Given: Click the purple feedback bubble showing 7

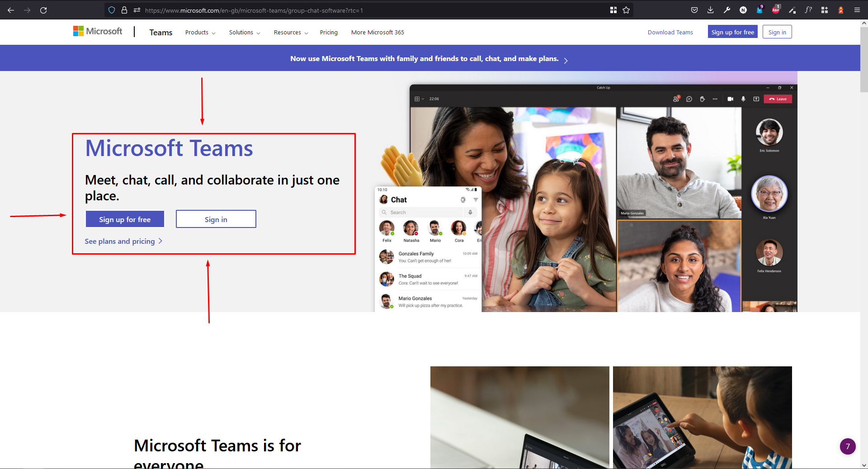Looking at the screenshot, I should coord(848,446).
